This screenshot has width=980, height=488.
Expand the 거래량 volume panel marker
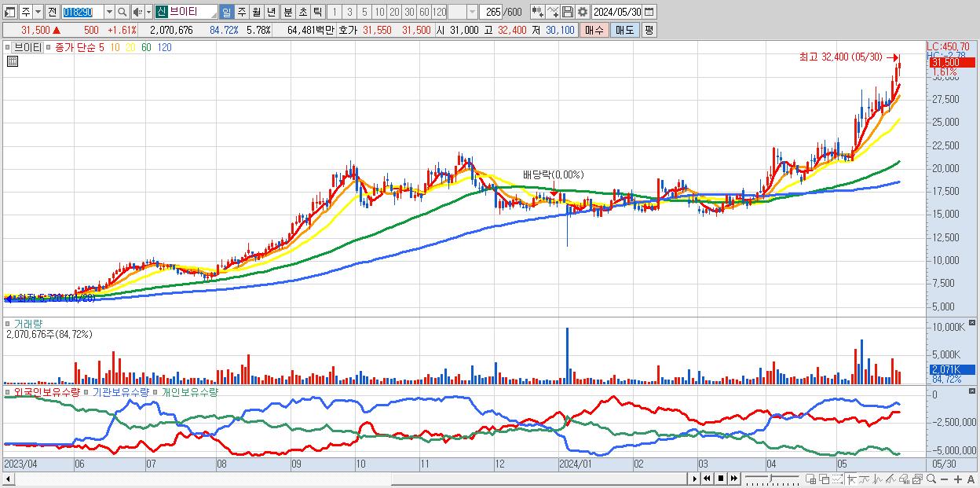(x=8, y=323)
